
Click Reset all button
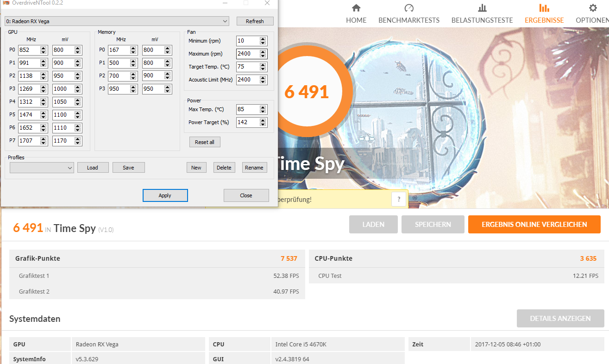(205, 142)
